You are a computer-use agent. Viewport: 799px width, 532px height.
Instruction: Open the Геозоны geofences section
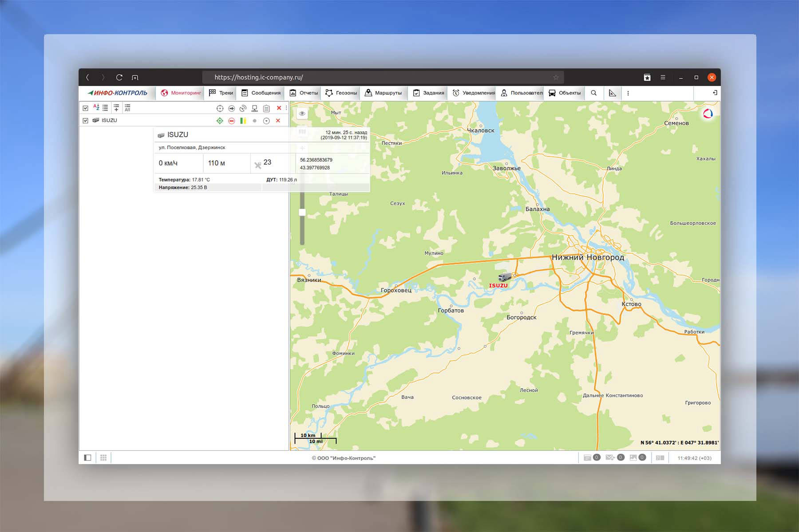pyautogui.click(x=341, y=93)
